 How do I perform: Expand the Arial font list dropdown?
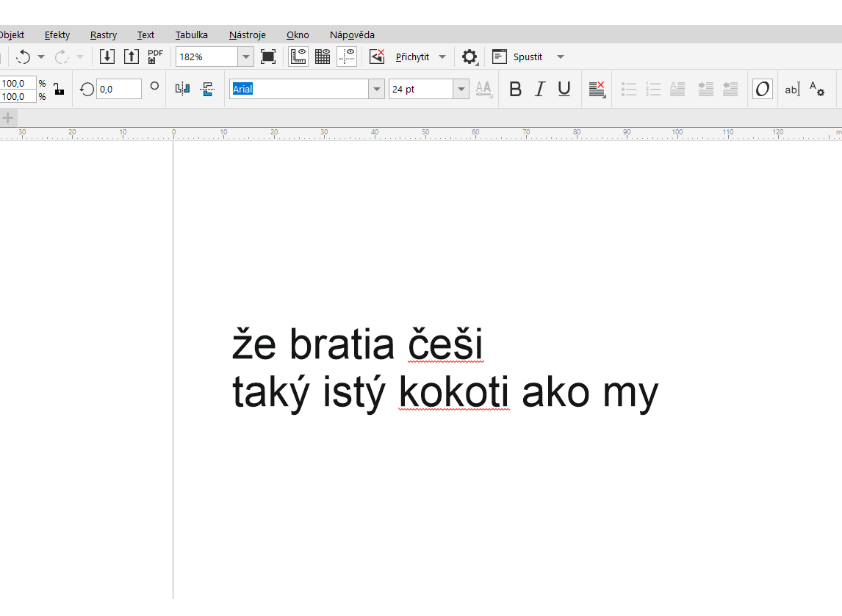[x=377, y=89]
